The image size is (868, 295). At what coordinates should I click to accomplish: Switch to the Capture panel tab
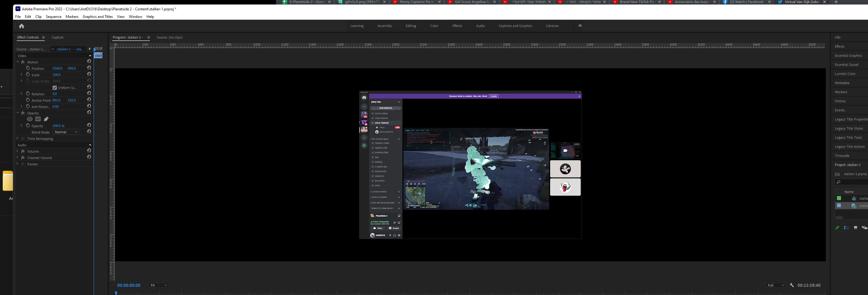coord(58,37)
